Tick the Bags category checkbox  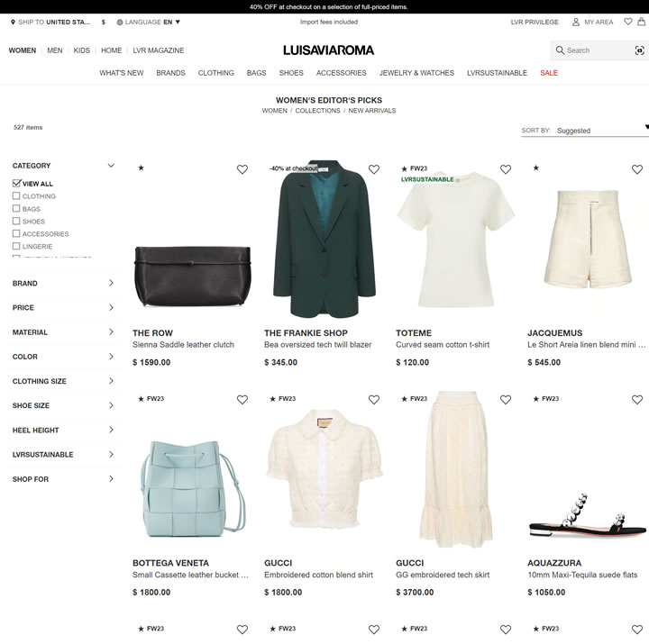coord(16,208)
